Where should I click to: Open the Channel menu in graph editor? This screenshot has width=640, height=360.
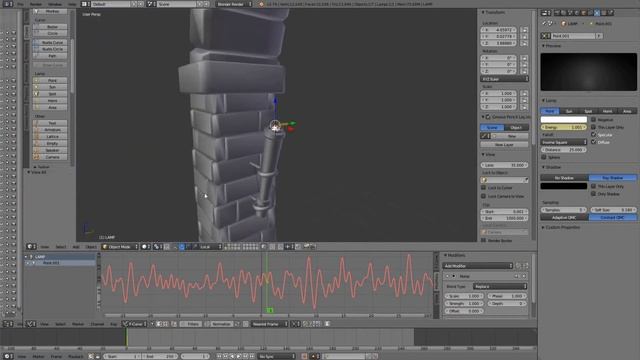[97, 324]
